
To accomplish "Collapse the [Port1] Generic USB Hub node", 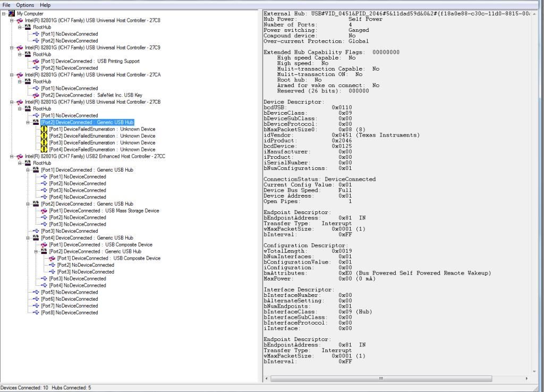I will point(28,169).
